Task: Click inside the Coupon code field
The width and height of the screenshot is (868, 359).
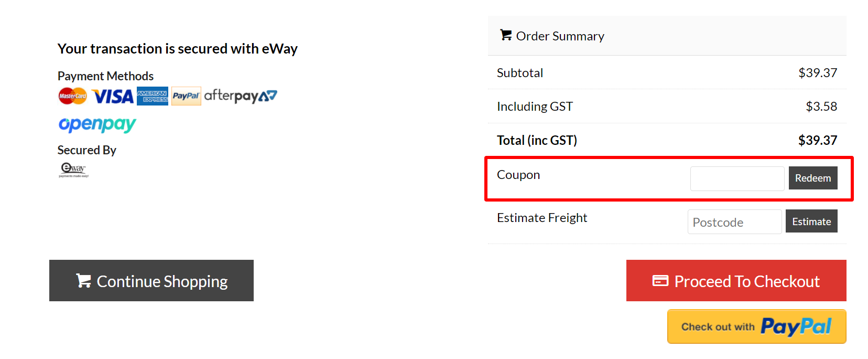Action: click(737, 178)
